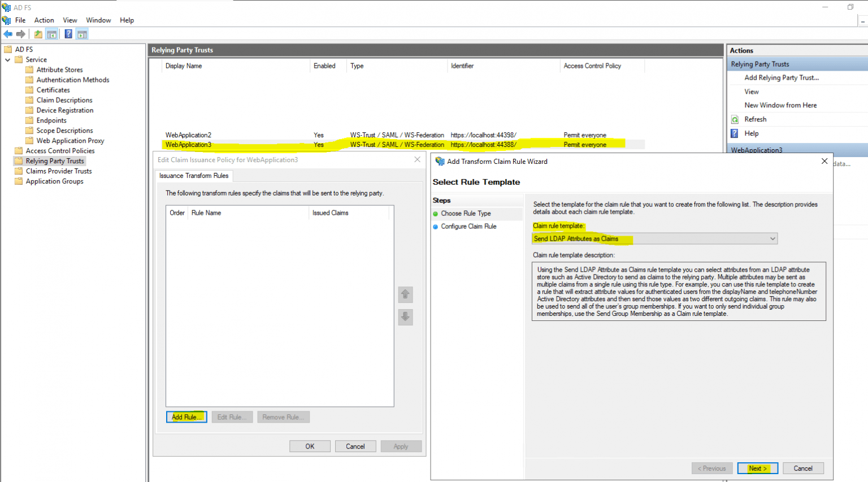Image resolution: width=868 pixels, height=482 pixels.
Task: Click the Relying Party Trusts folder icon
Action: [20, 160]
